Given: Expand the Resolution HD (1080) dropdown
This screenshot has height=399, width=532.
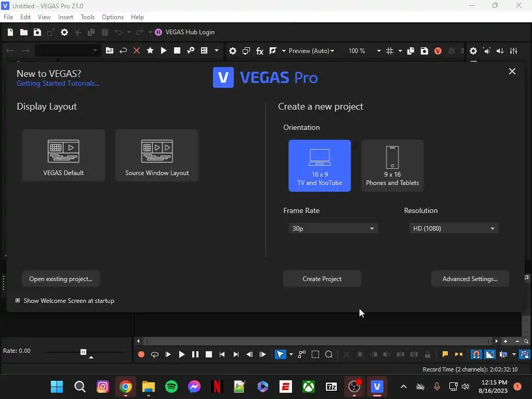Looking at the screenshot, I should tap(454, 229).
